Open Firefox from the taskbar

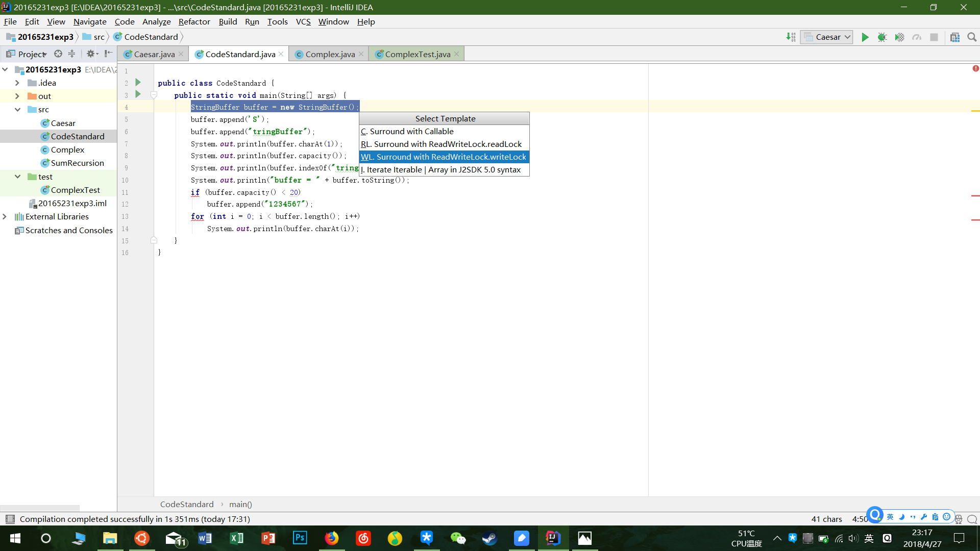[x=332, y=538]
